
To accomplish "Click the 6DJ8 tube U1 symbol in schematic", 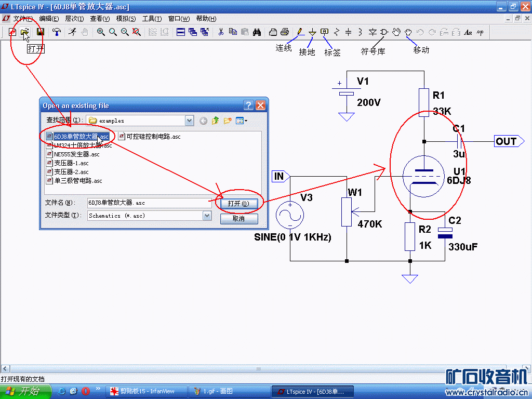I will coord(423,177).
